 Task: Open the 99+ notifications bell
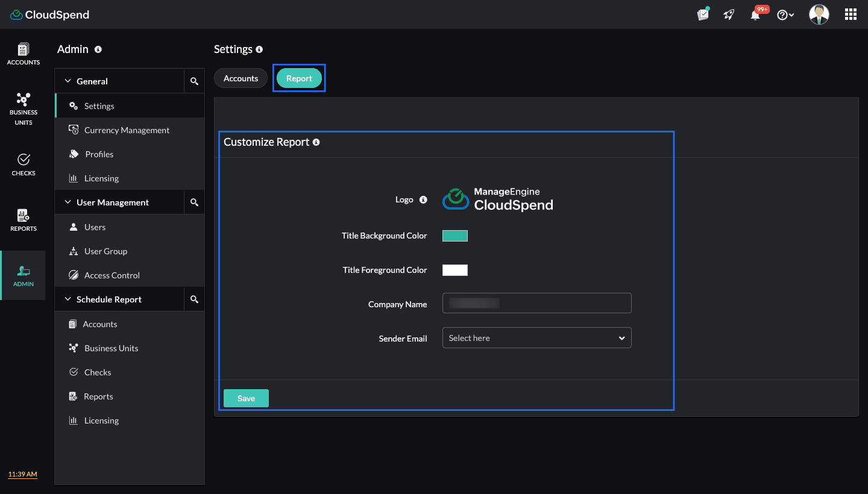(x=755, y=14)
